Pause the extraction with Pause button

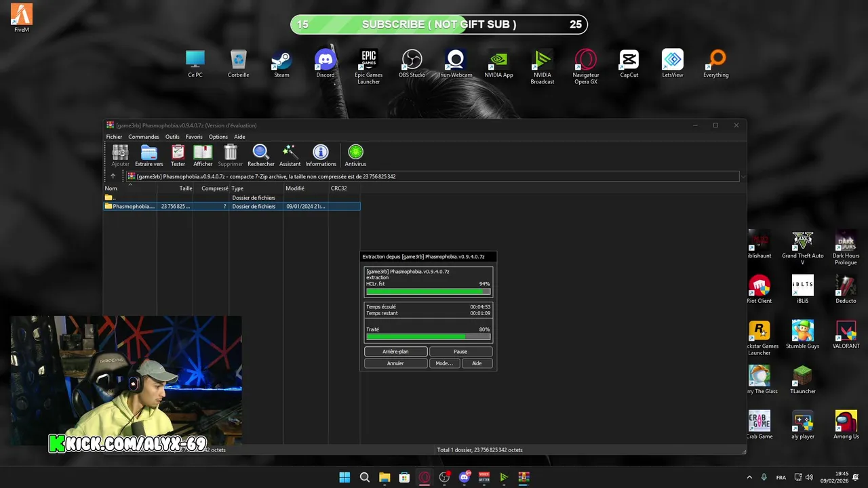coord(460,352)
